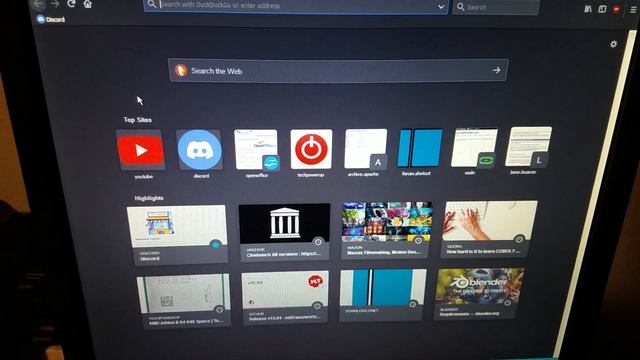Click history clock icon on Quora card
Viewport: 640px width, 360px height.
click(519, 239)
